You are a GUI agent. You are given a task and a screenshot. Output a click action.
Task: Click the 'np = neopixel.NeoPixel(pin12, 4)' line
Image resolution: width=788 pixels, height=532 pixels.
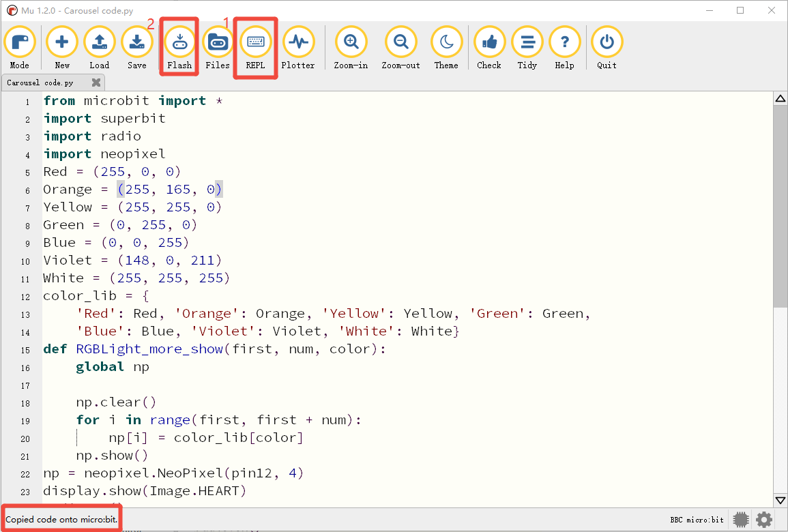click(x=173, y=473)
